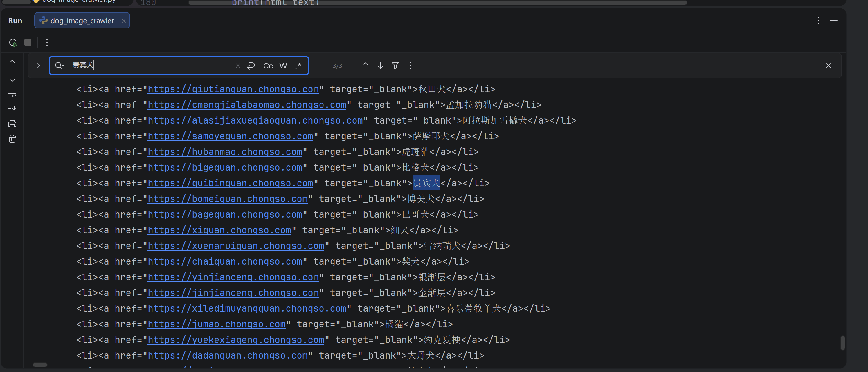
Task: Toggle whole words (W) search option
Action: coord(283,66)
